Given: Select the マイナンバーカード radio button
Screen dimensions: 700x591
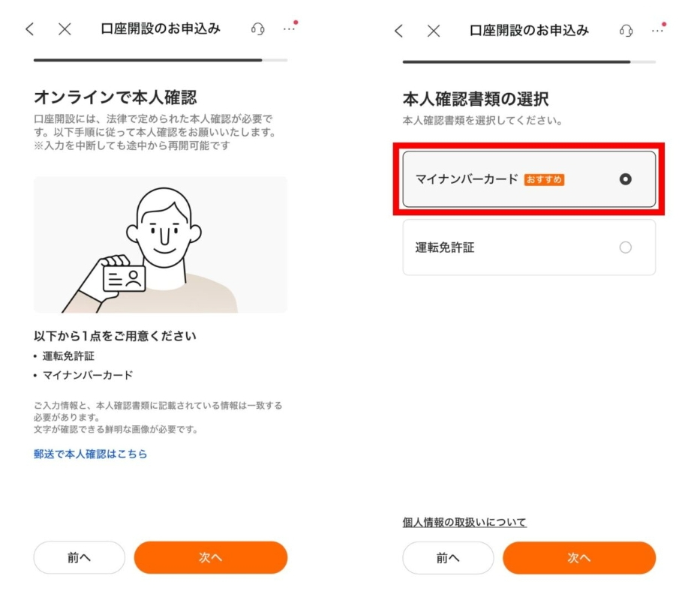Looking at the screenshot, I should coord(626,179).
